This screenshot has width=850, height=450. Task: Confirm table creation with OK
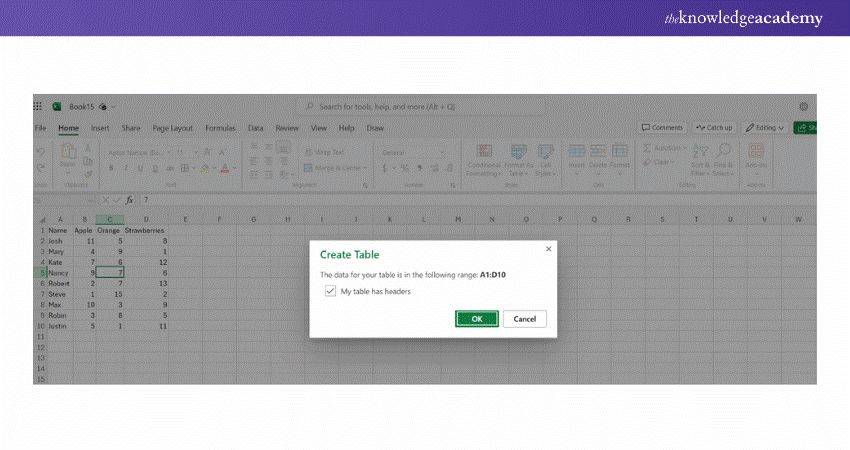[477, 319]
